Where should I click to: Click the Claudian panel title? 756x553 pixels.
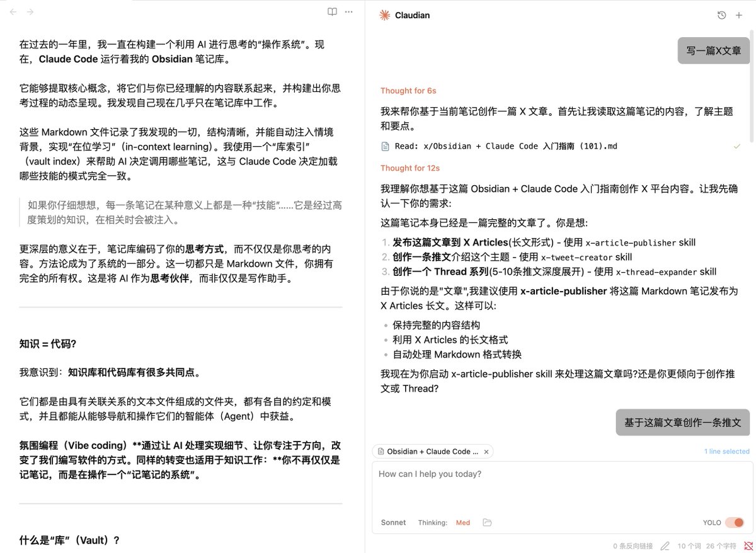[413, 15]
